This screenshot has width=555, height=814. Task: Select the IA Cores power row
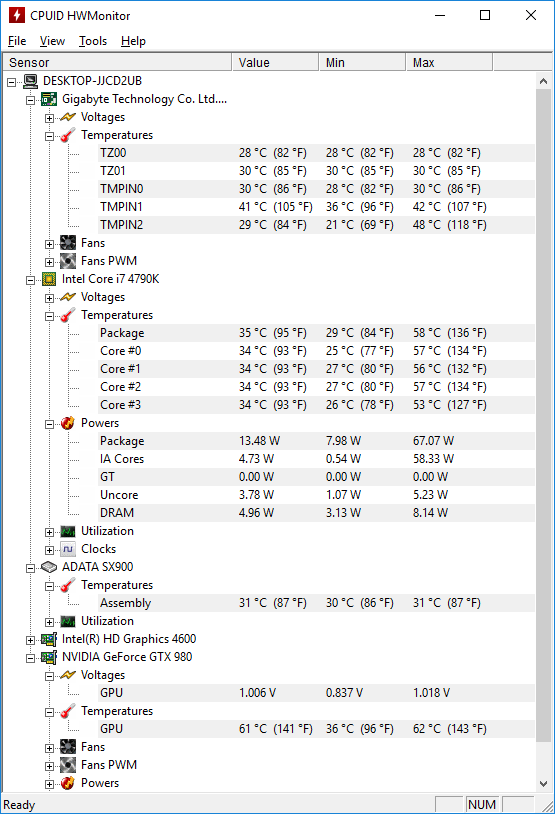pyautogui.click(x=317, y=459)
